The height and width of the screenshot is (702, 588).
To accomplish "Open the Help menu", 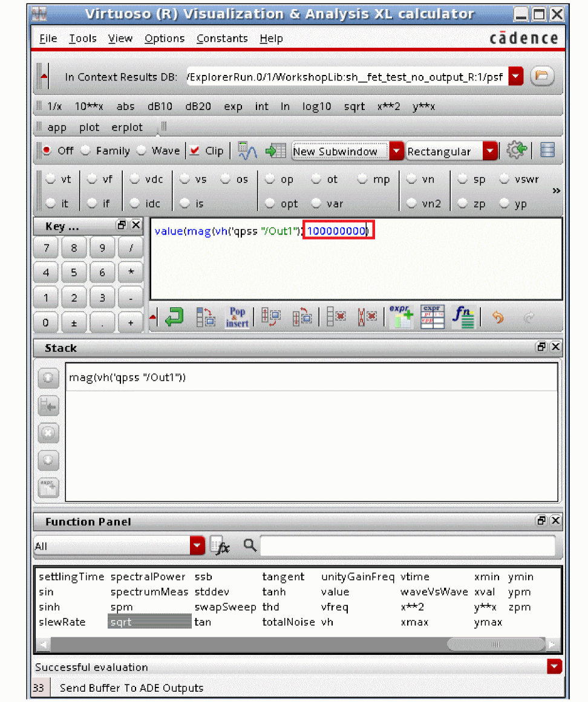I will pos(271,39).
